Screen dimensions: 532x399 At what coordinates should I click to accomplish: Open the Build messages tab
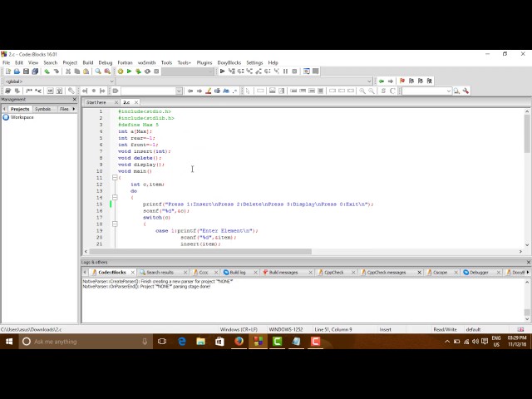point(283,272)
